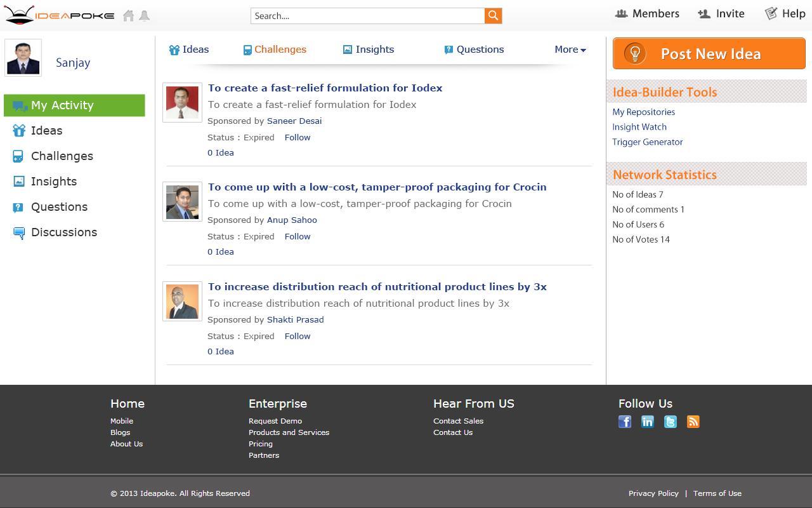Open Request Demo footer link

(275, 421)
